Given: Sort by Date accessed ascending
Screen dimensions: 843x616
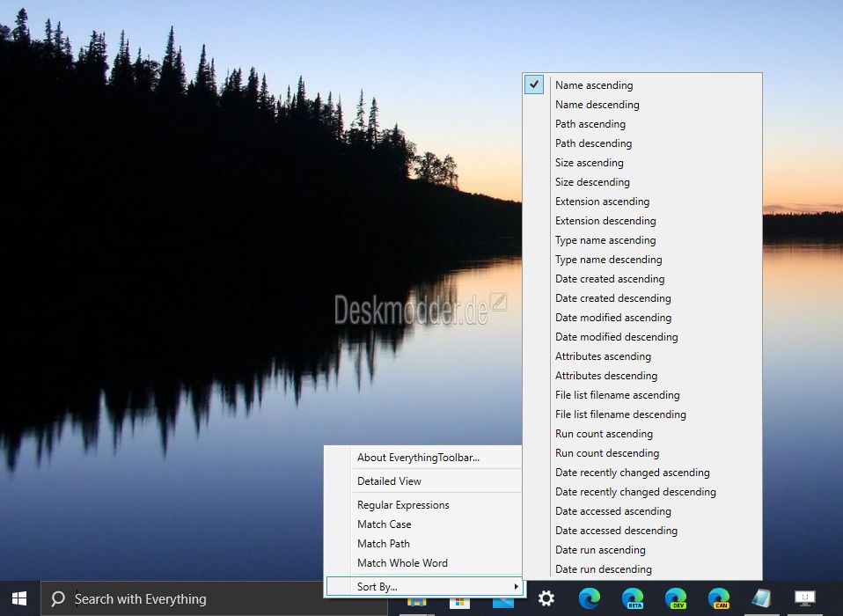Looking at the screenshot, I should click(x=642, y=510).
